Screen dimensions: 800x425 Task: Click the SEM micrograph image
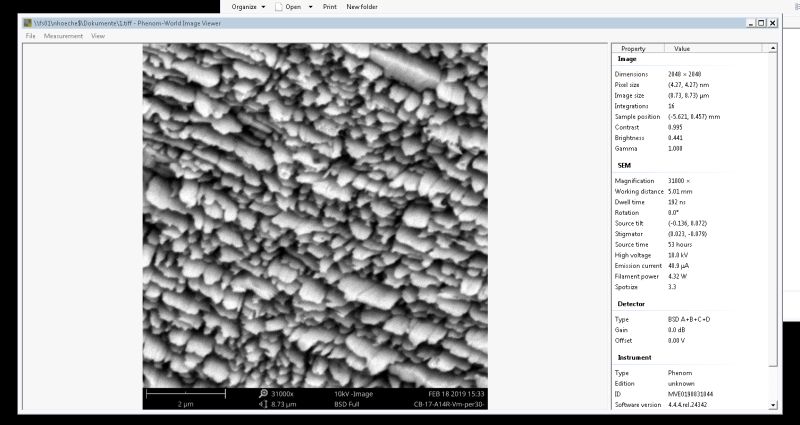[x=315, y=215]
